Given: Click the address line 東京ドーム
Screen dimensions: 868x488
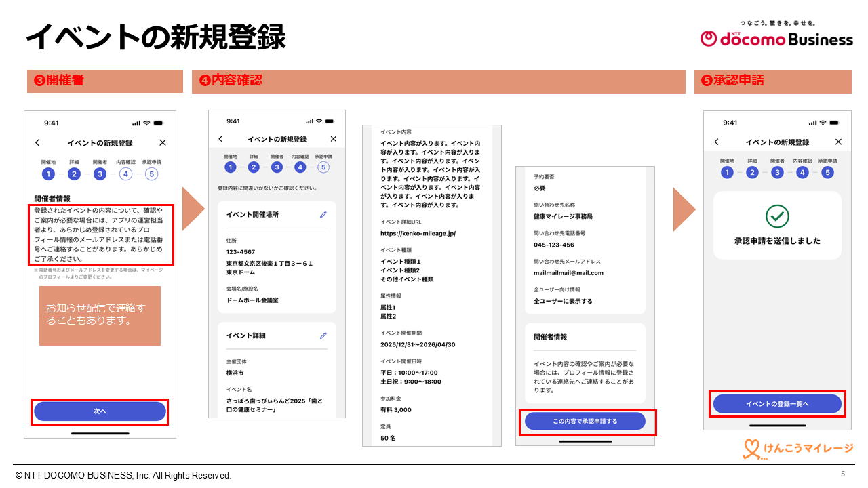Looking at the screenshot, I should 242,272.
